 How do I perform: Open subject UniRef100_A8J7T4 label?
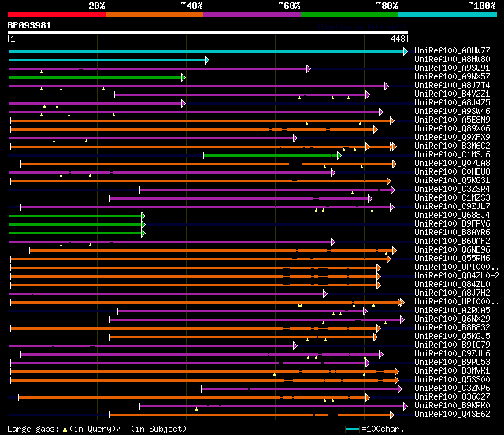pyautogui.click(x=452, y=86)
